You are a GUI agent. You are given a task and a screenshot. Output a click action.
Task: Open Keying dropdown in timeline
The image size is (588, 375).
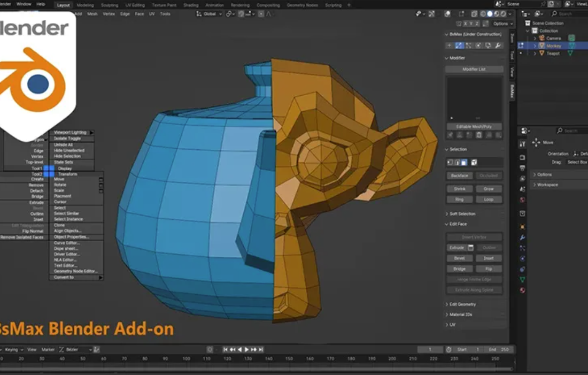13,349
